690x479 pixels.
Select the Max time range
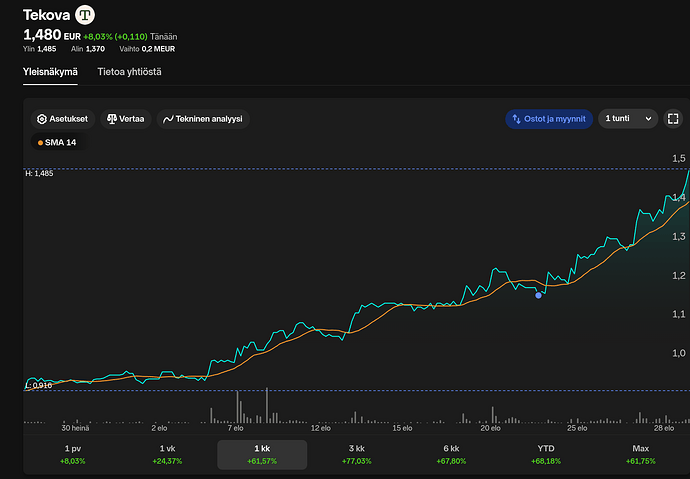tap(641, 455)
